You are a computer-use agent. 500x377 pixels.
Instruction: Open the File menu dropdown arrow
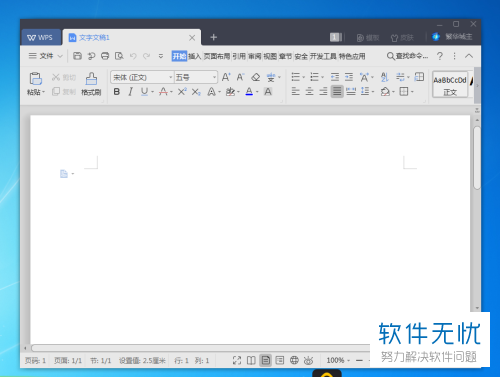point(60,56)
